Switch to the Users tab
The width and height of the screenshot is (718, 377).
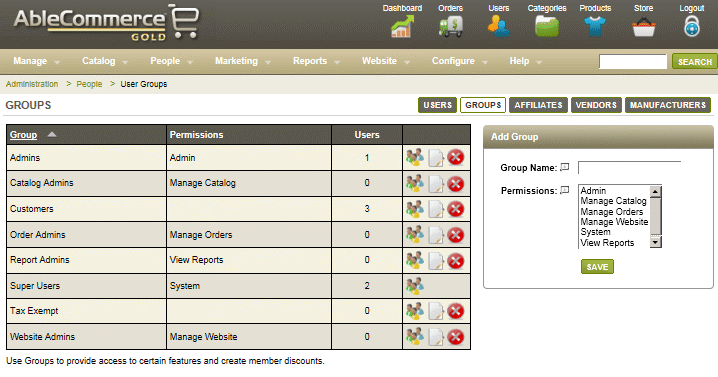pos(437,105)
